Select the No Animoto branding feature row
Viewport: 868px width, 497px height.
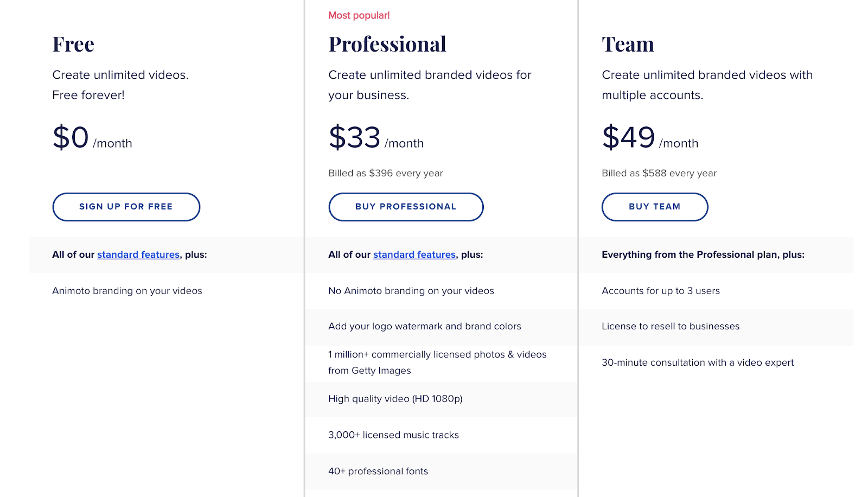pos(411,291)
